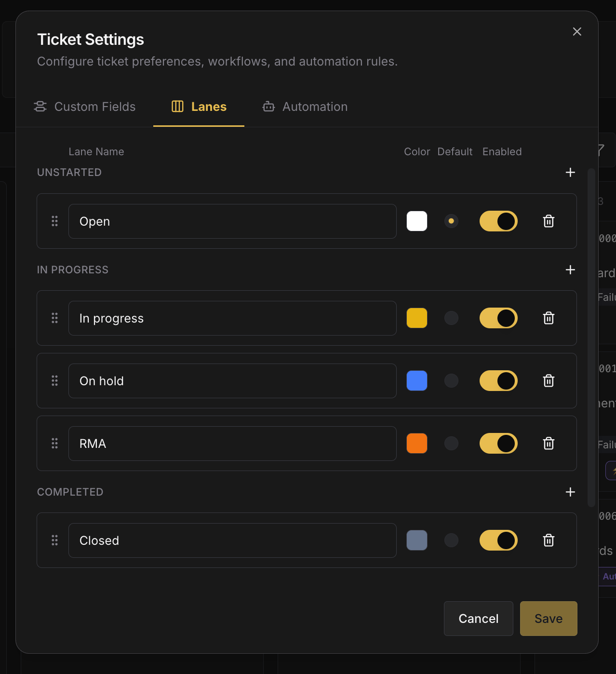Click the RMA lane name input field
Screen dimensions: 616x674
pos(232,444)
